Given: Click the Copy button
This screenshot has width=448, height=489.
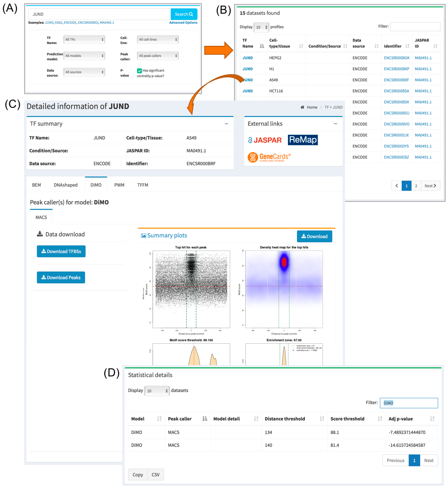Looking at the screenshot, I should [138, 475].
